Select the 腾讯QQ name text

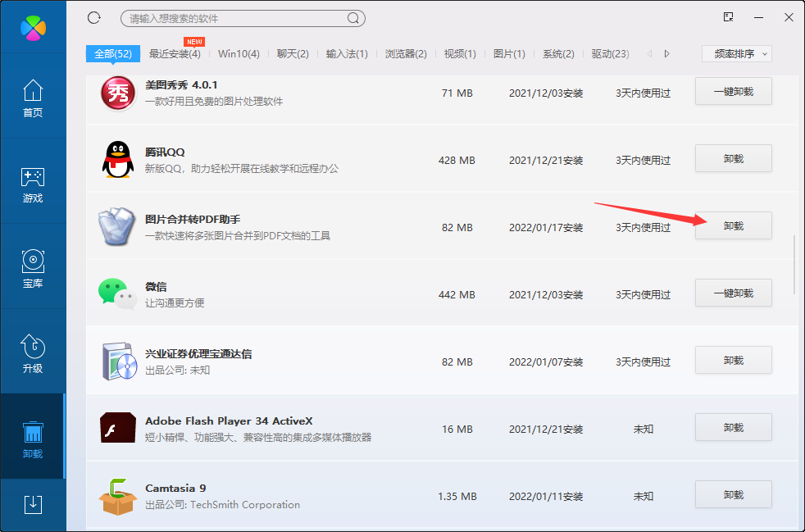pos(165,152)
